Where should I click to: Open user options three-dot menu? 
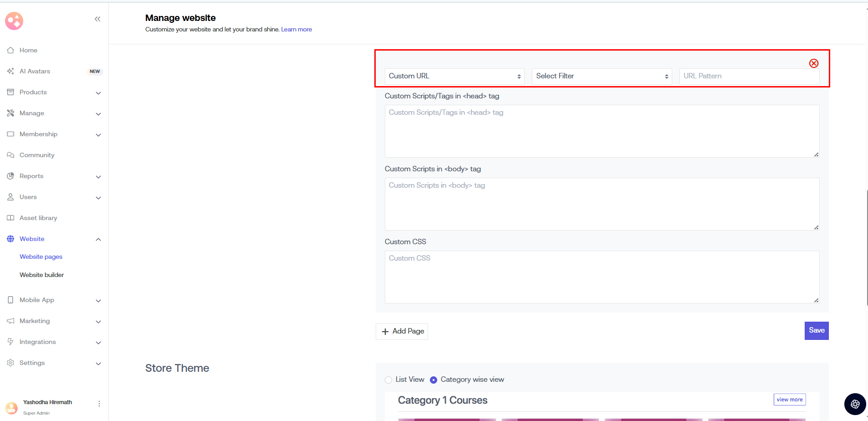click(99, 404)
